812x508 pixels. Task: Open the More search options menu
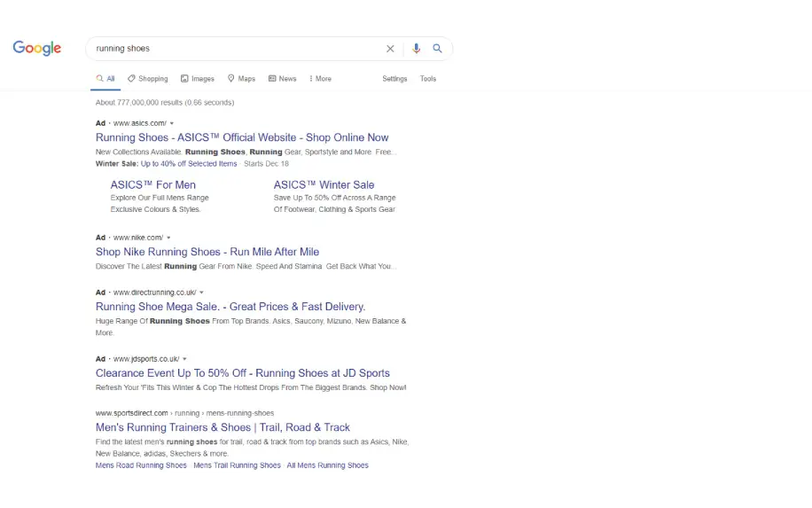coord(321,79)
